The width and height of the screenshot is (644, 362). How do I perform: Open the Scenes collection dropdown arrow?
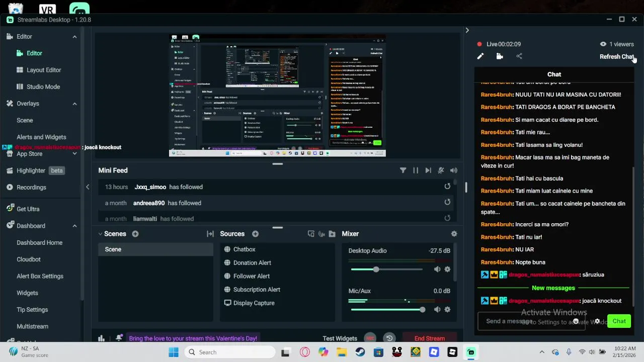pos(100,234)
